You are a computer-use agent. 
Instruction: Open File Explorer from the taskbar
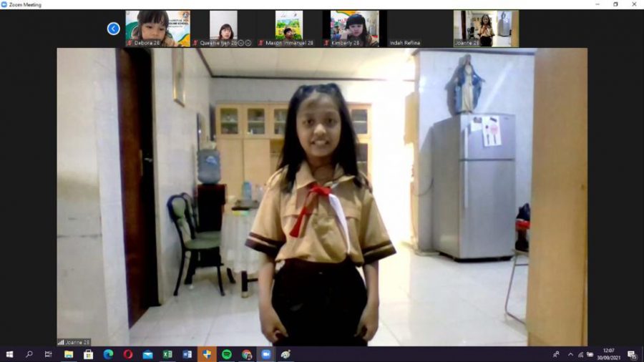click(x=69, y=354)
